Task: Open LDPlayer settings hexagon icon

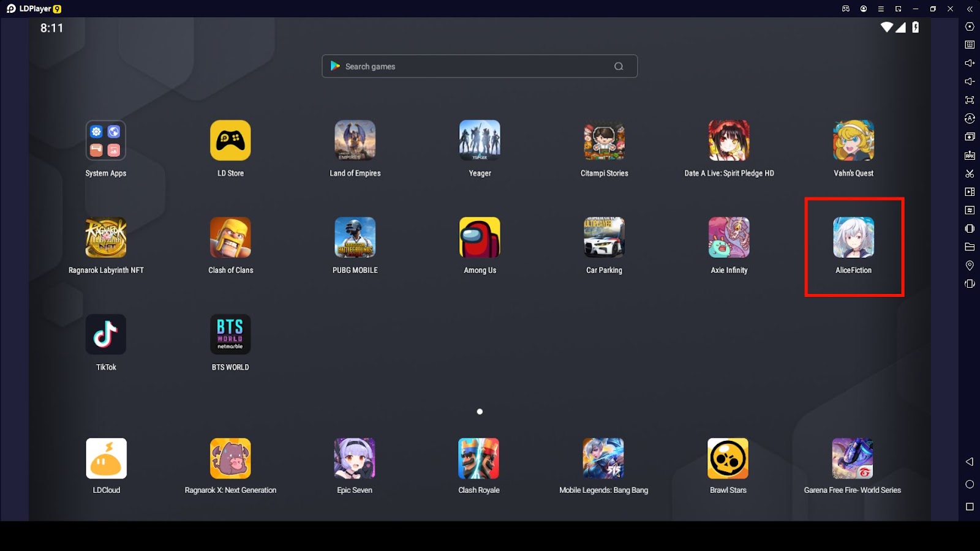Action: 970,26
